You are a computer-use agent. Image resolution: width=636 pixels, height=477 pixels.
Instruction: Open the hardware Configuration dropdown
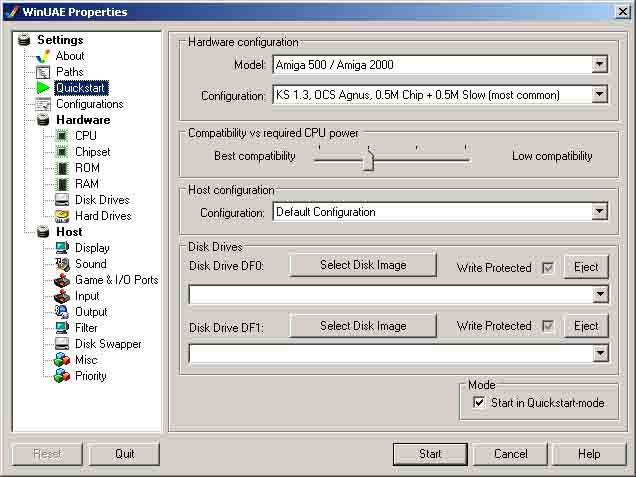[x=599, y=95]
